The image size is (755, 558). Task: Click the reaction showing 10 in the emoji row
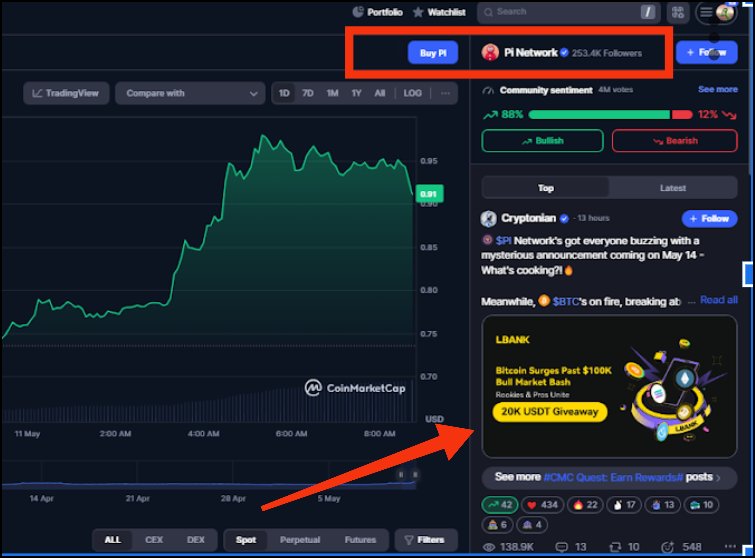701,505
